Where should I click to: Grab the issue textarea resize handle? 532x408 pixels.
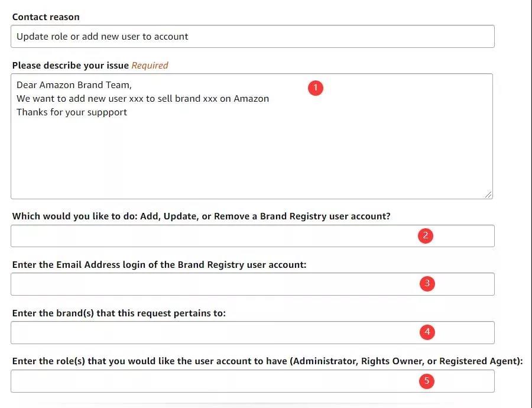click(x=488, y=194)
